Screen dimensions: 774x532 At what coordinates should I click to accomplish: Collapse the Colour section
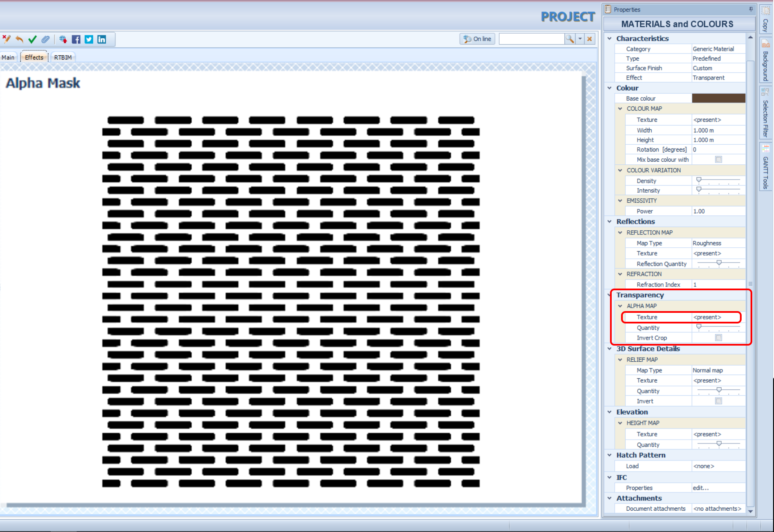tap(610, 88)
